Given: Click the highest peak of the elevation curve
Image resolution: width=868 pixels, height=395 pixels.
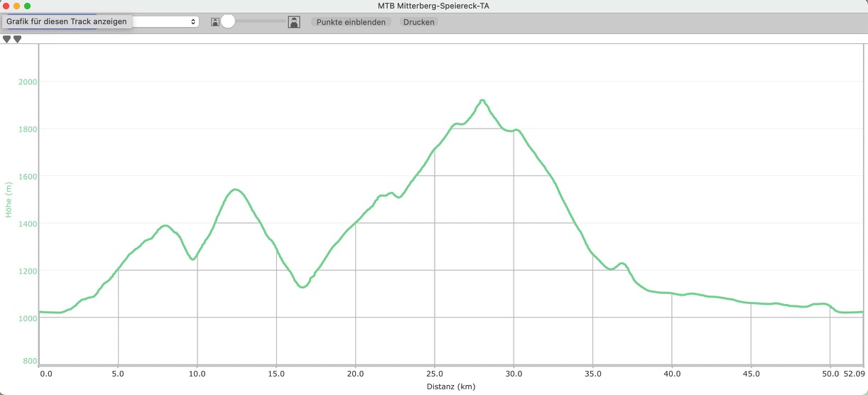Looking at the screenshot, I should coord(482,101).
